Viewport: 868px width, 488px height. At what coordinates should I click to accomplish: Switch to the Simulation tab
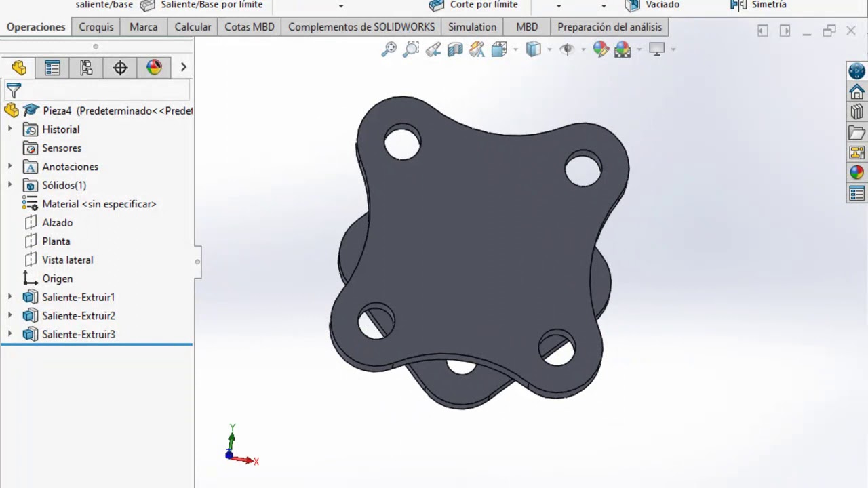pos(472,27)
